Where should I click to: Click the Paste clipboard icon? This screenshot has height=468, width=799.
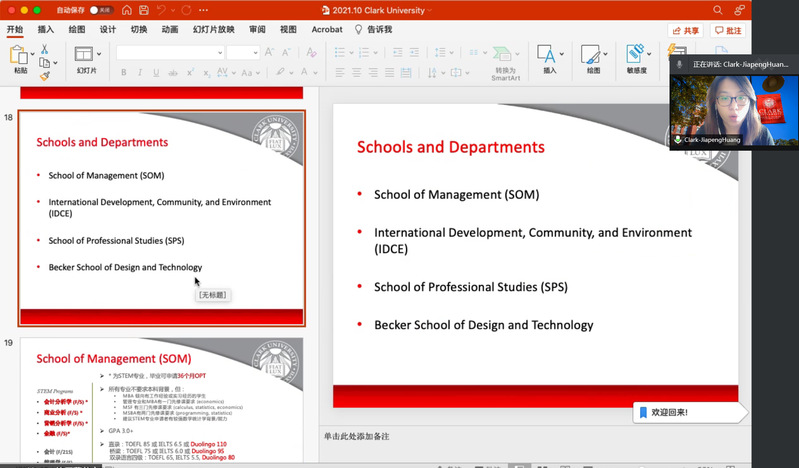tap(20, 54)
